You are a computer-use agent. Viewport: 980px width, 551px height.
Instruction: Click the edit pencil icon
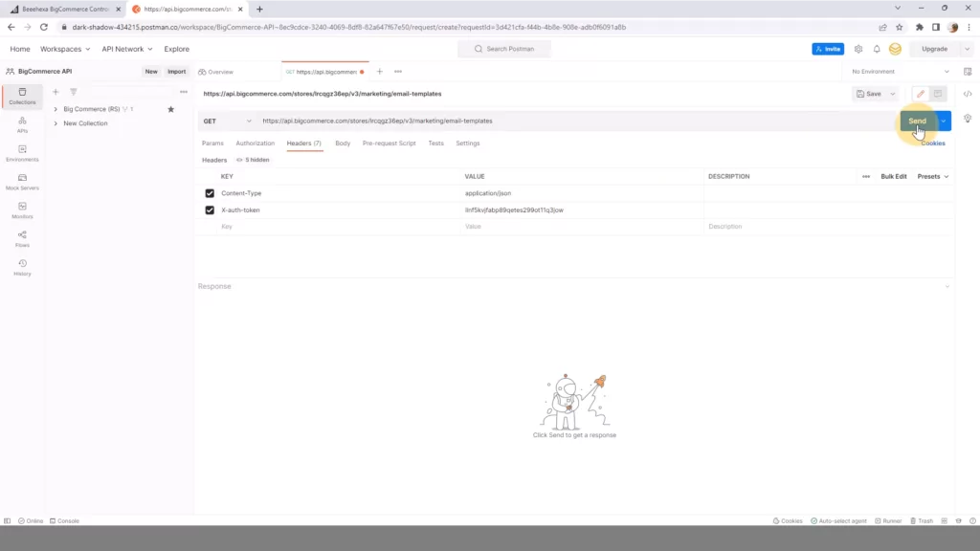[x=921, y=94]
